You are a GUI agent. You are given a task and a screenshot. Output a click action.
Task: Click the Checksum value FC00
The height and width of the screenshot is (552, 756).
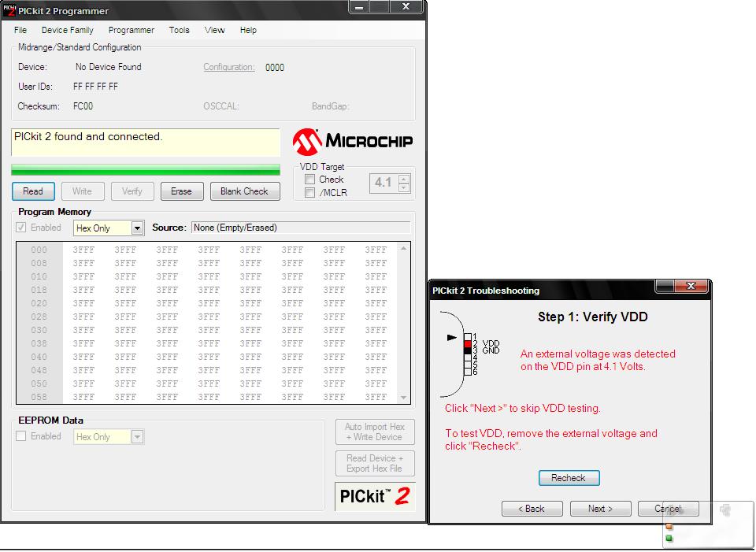(83, 106)
